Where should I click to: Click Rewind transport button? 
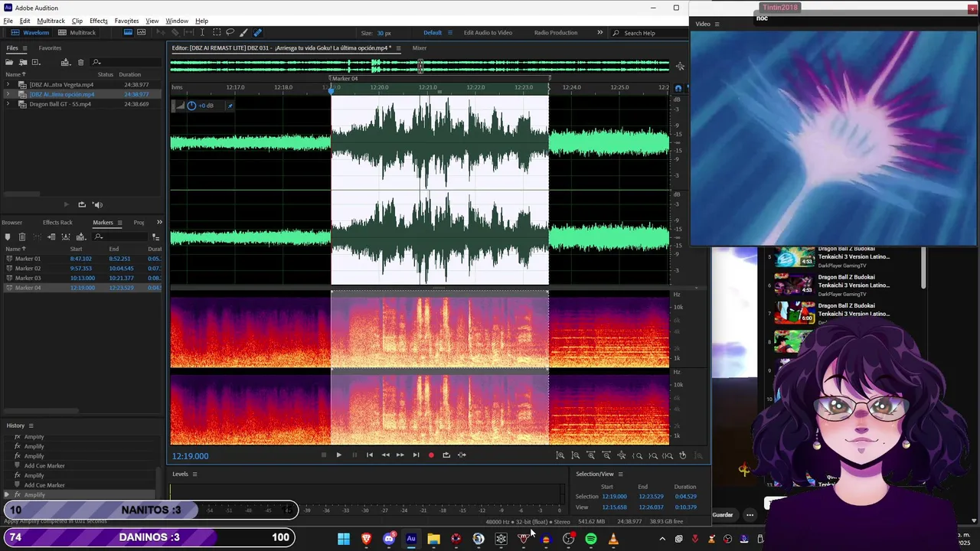(385, 455)
